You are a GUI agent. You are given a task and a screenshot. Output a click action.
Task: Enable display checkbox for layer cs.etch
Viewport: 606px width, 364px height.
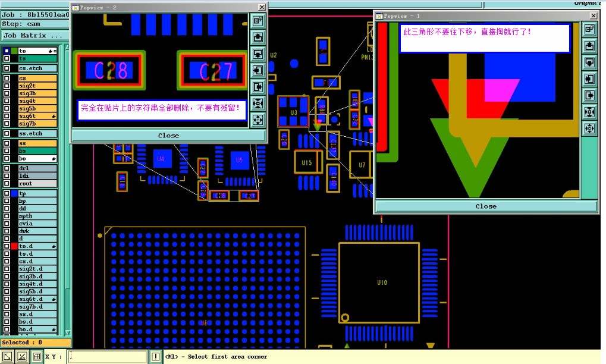(7, 68)
